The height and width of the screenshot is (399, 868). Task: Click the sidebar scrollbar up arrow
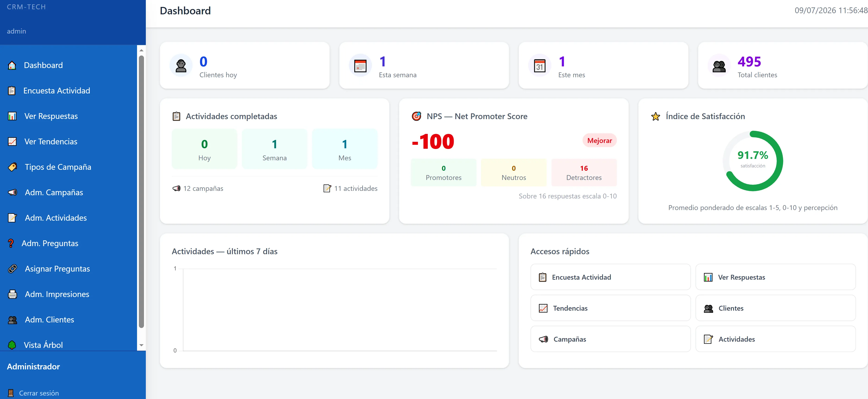click(141, 50)
